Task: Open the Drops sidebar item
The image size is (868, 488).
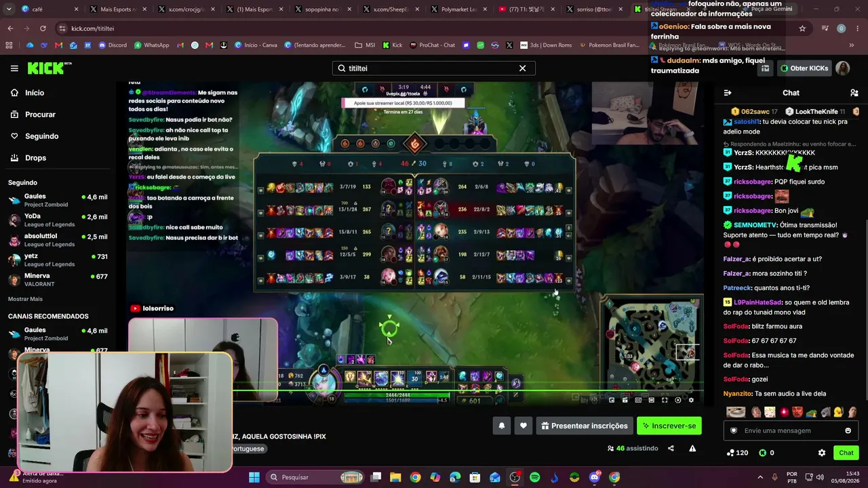Action: pos(58,158)
